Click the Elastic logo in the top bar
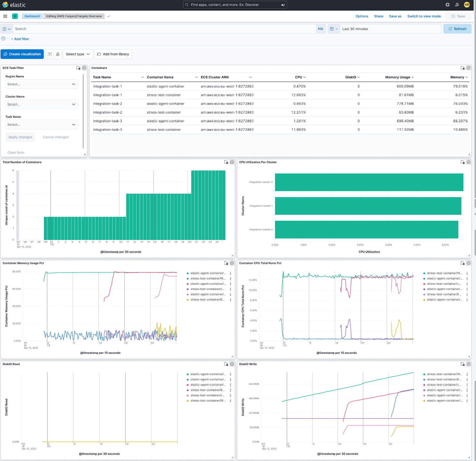Image resolution: width=476 pixels, height=461 pixels. click(14, 4)
